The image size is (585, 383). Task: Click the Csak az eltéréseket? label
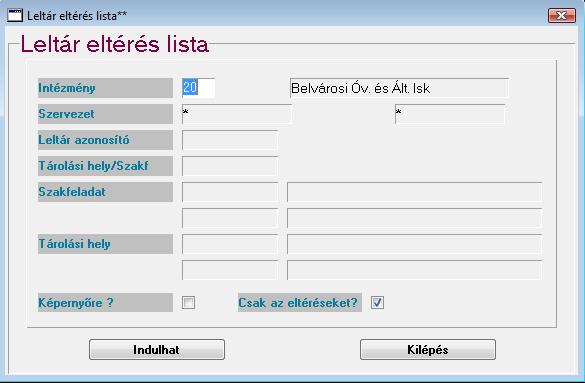(300, 302)
